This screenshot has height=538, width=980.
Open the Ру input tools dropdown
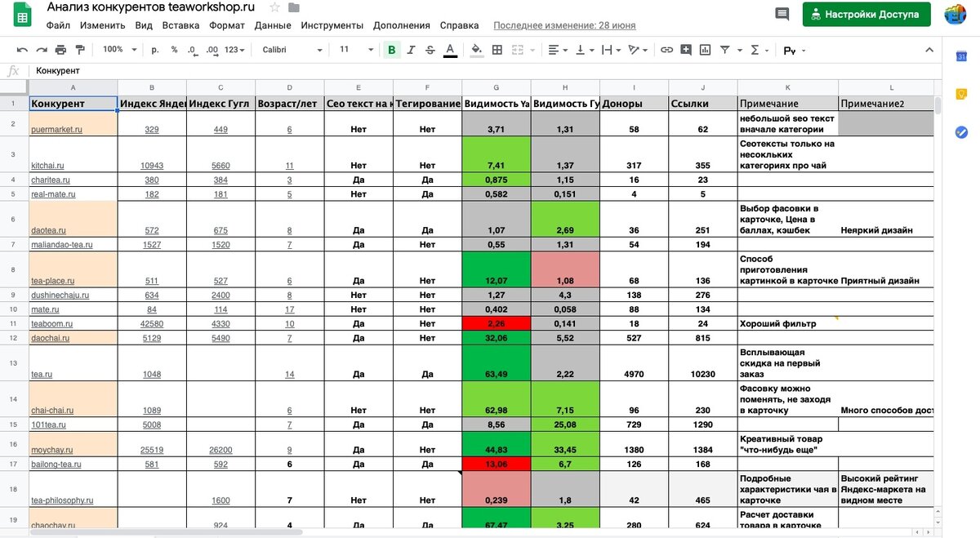pos(795,50)
